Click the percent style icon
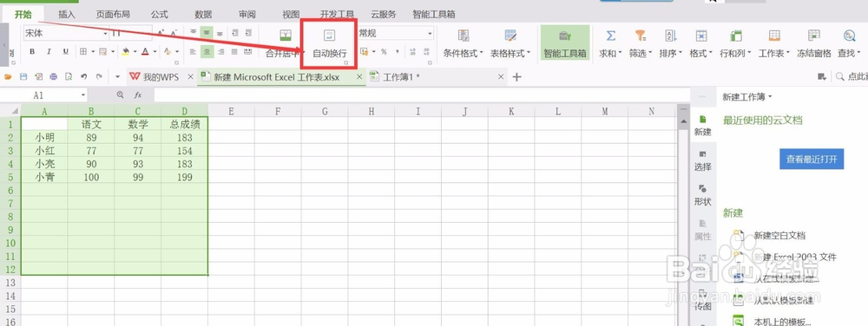868x326 pixels. 384,51
